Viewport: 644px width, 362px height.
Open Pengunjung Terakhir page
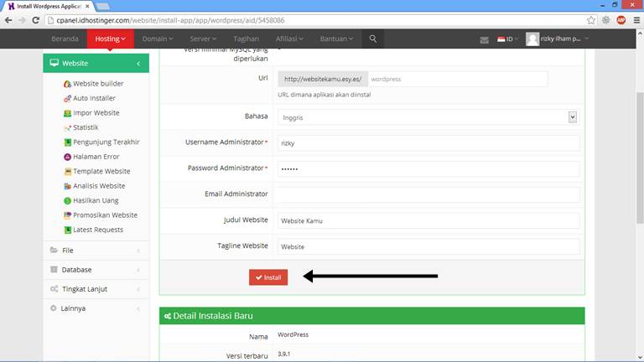point(101,142)
